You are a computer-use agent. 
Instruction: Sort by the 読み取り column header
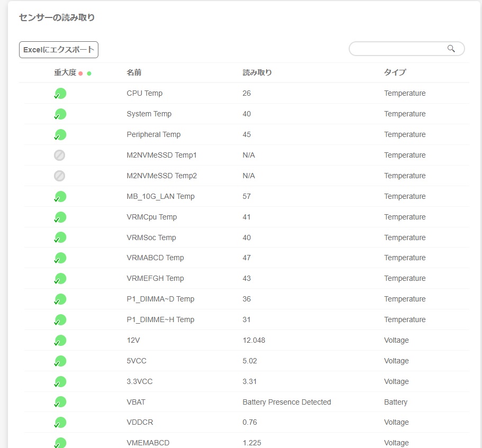click(x=257, y=72)
